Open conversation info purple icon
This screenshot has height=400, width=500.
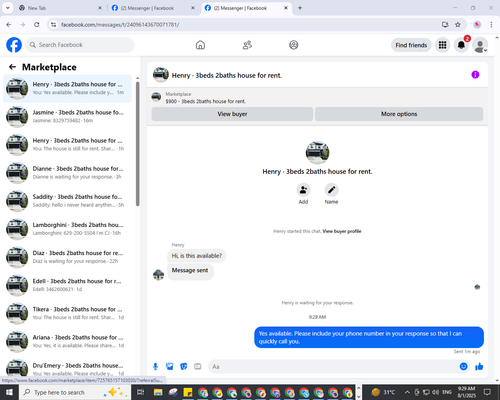tap(475, 75)
